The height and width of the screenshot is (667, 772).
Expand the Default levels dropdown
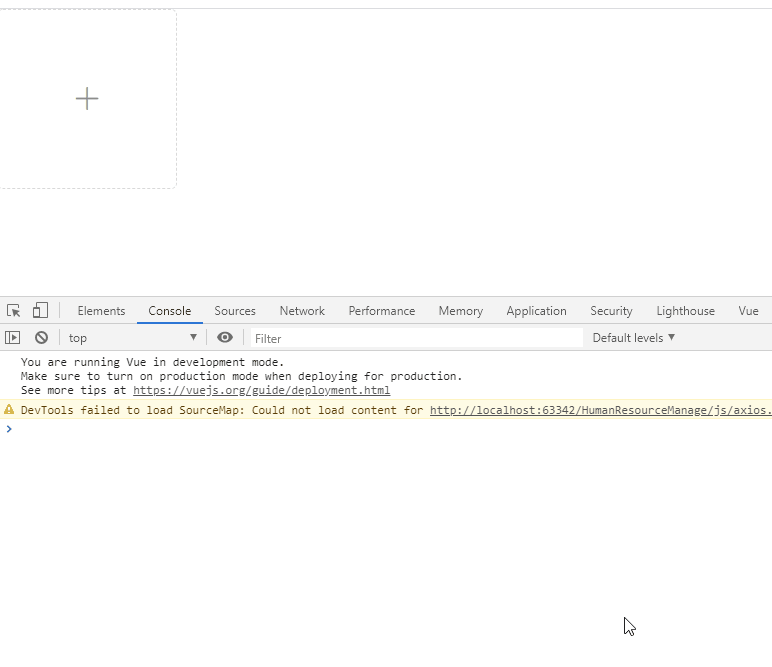point(633,338)
